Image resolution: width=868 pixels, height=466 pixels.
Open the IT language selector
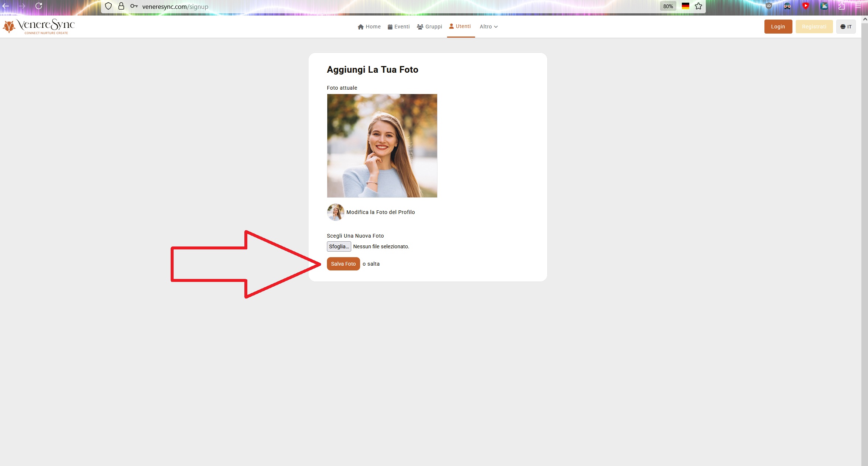846,27
